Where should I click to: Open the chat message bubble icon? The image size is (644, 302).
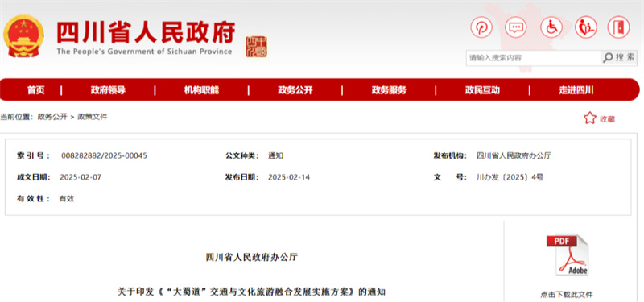pyautogui.click(x=516, y=27)
